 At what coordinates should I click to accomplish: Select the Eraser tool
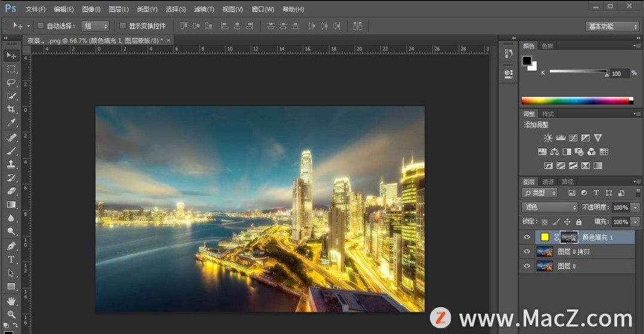(11, 191)
